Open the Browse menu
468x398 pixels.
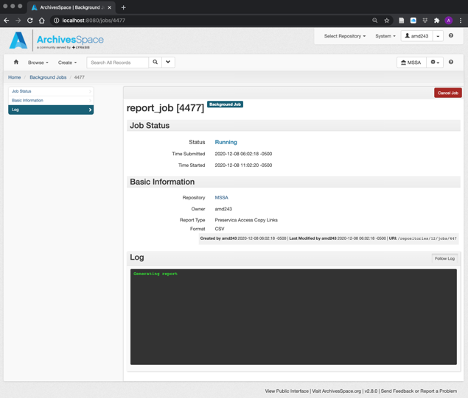click(x=38, y=63)
